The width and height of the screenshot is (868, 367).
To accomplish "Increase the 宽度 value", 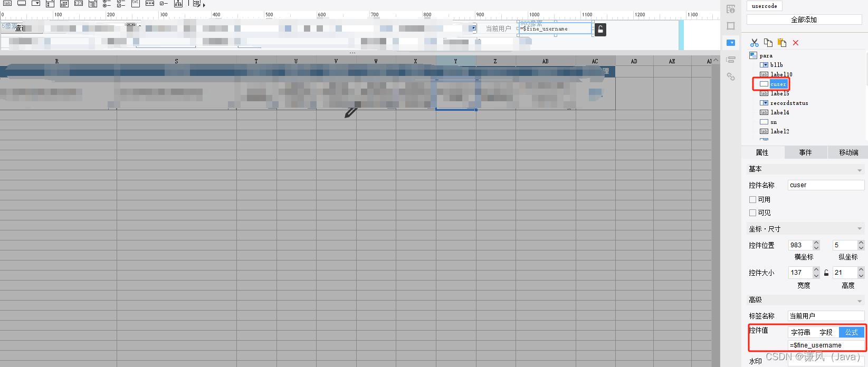I will tap(816, 270).
